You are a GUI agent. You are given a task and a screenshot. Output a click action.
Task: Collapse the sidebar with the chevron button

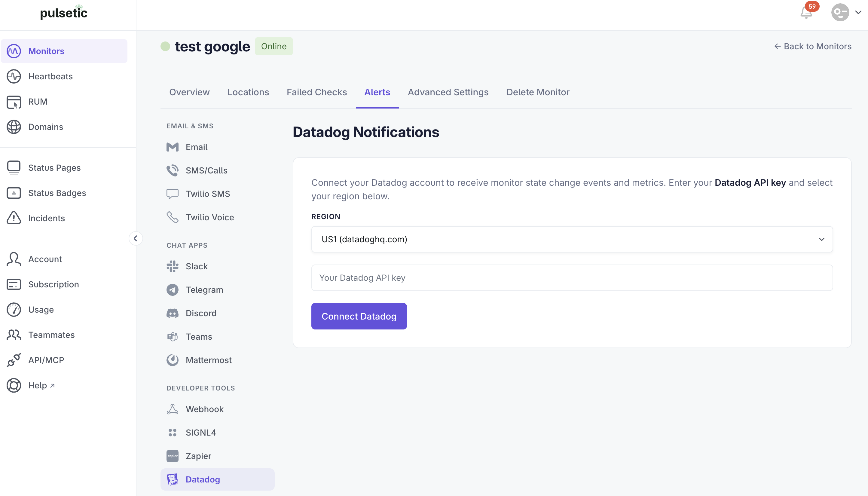click(136, 238)
